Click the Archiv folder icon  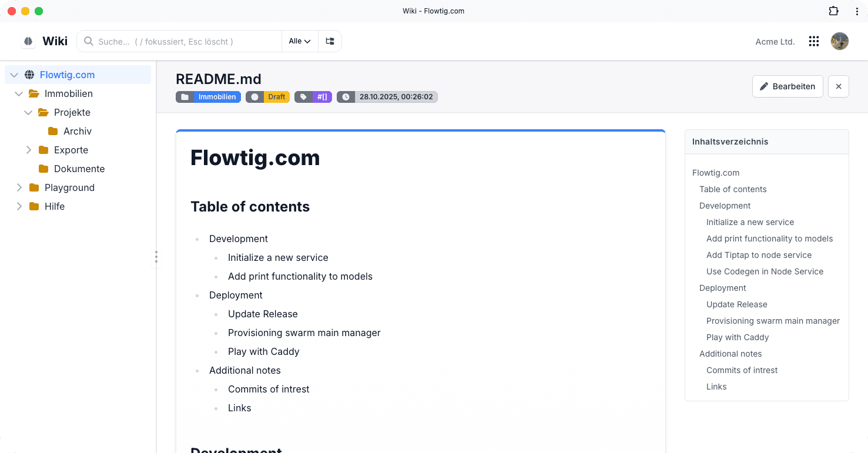point(53,131)
